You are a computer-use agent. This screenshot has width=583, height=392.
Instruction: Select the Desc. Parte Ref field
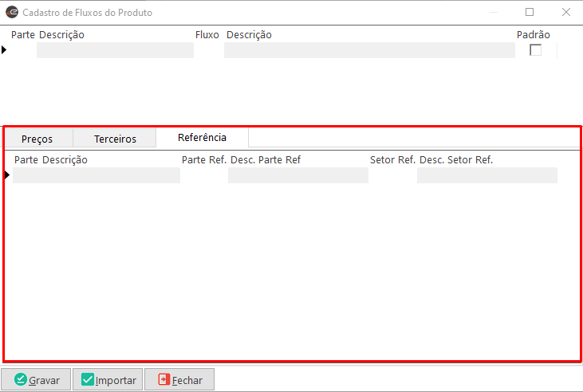pos(297,175)
